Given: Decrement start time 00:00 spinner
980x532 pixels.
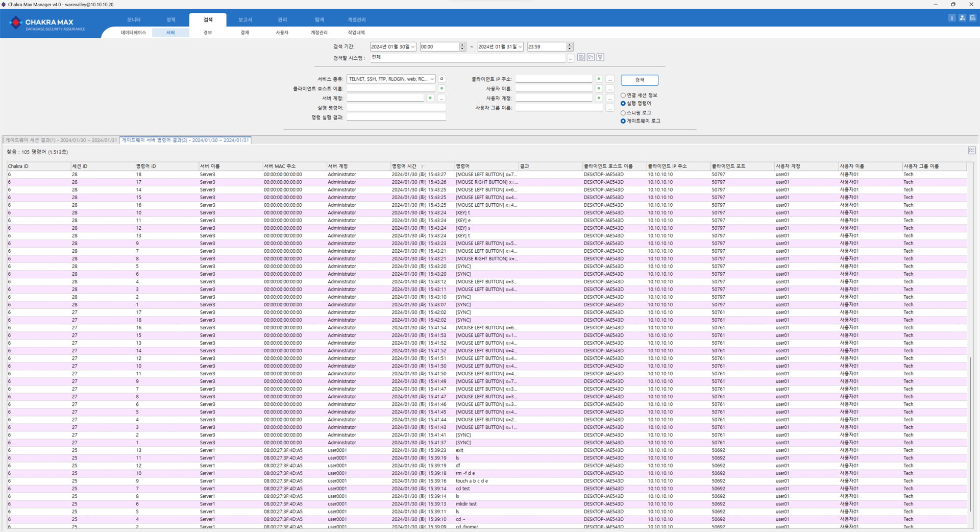Looking at the screenshot, I should (462, 49).
